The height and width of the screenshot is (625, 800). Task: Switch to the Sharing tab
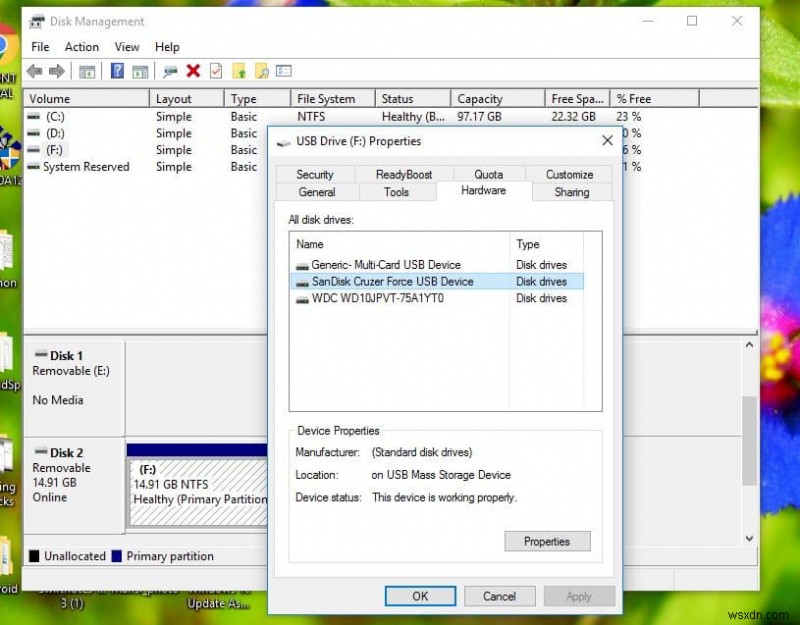[572, 192]
